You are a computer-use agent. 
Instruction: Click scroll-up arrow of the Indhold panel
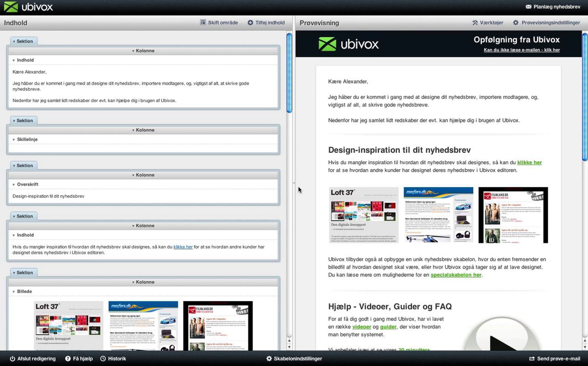click(x=289, y=341)
